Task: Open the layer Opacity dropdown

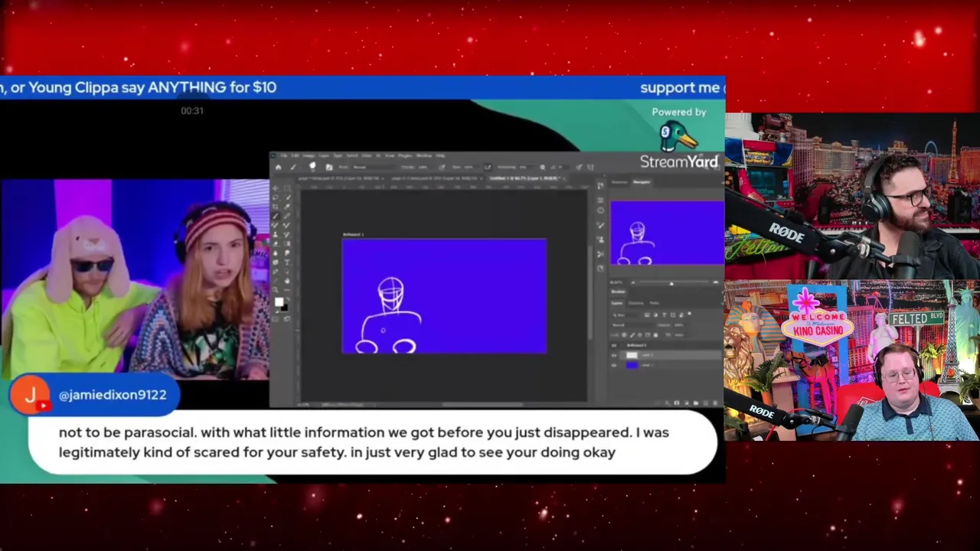Action: point(680,325)
